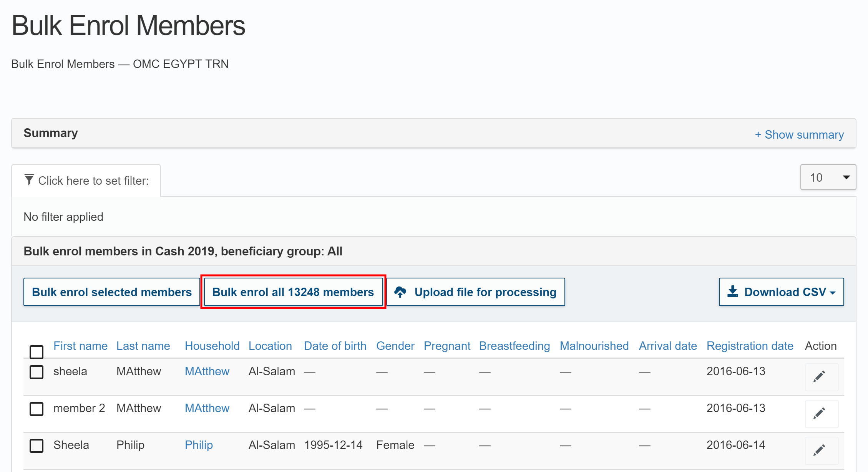Expand the Download CSV dropdown caret

point(833,293)
